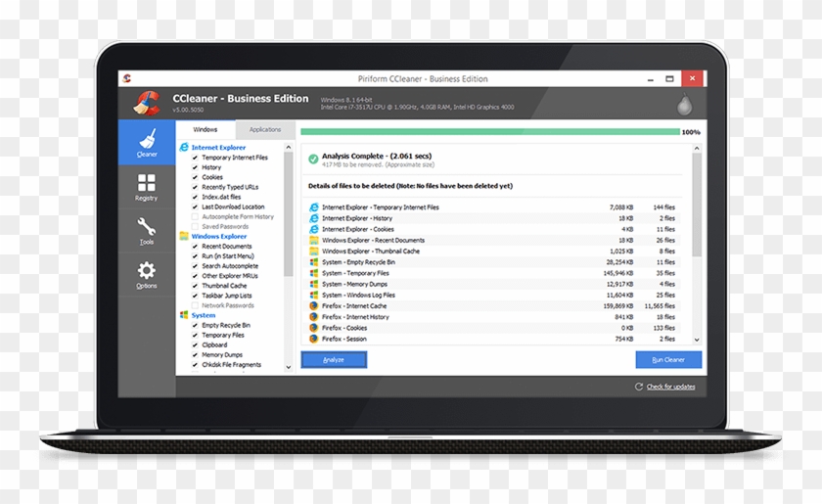Viewport: 822px width, 504px height.
Task: Click up arrow of results list scrollbar
Action: click(x=697, y=149)
